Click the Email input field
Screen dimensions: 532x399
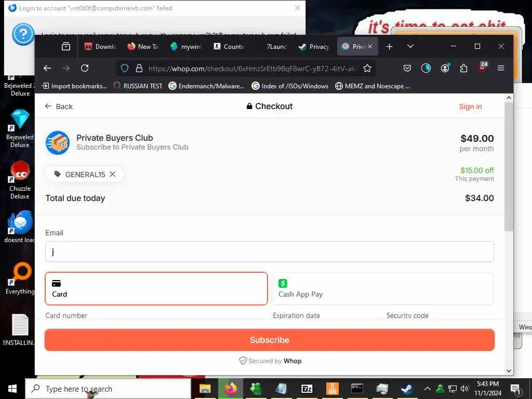[x=270, y=251]
